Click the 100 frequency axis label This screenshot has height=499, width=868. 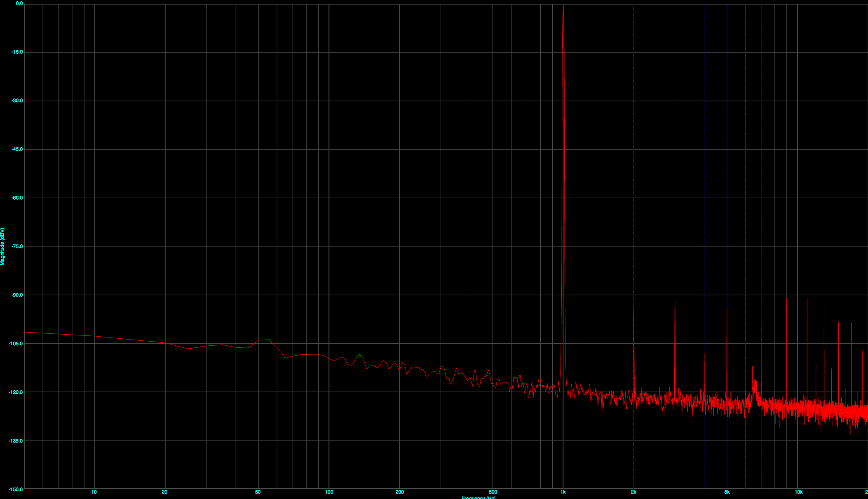point(329,492)
